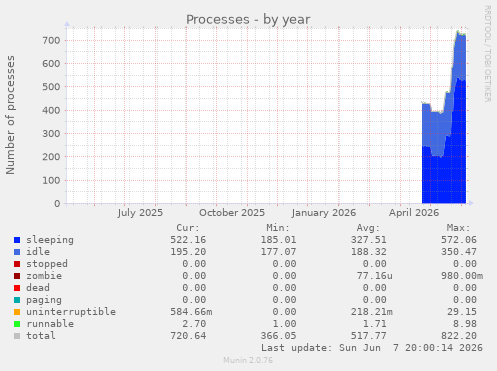Click the paging legend color swatch
The height and width of the screenshot is (371, 497).
(17, 300)
